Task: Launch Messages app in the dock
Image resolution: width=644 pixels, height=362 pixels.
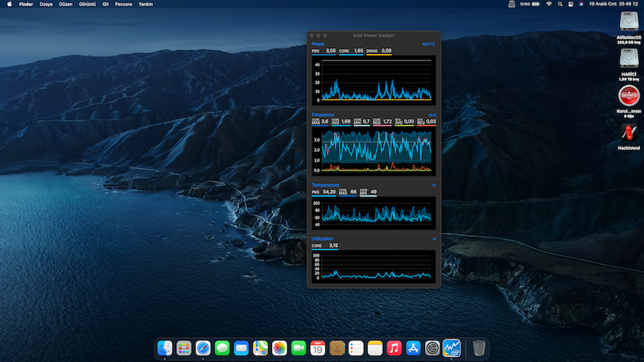Action: point(222,348)
